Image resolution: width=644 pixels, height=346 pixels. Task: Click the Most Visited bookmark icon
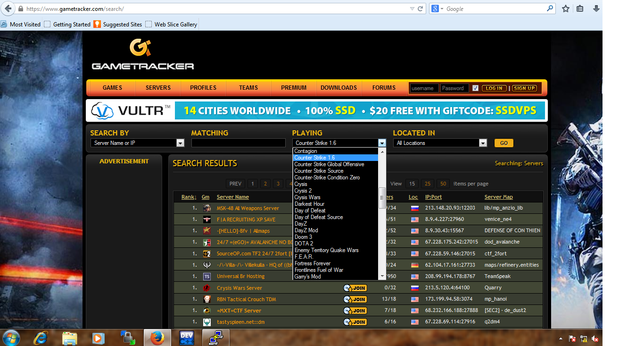(4, 24)
